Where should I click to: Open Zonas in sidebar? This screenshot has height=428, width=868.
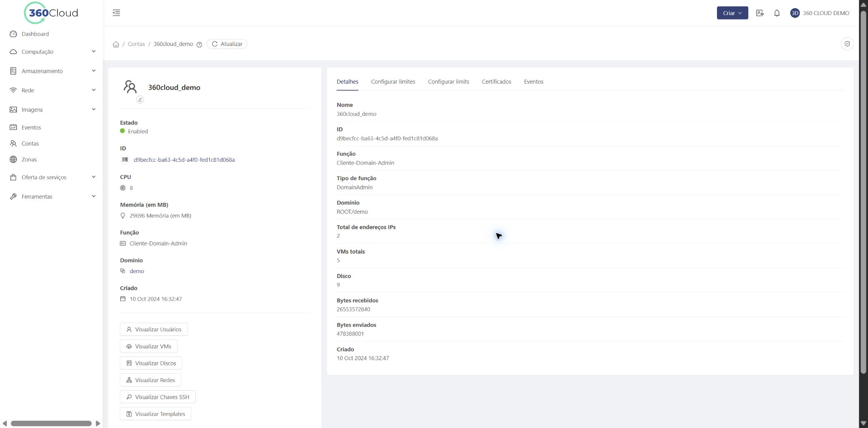(29, 159)
